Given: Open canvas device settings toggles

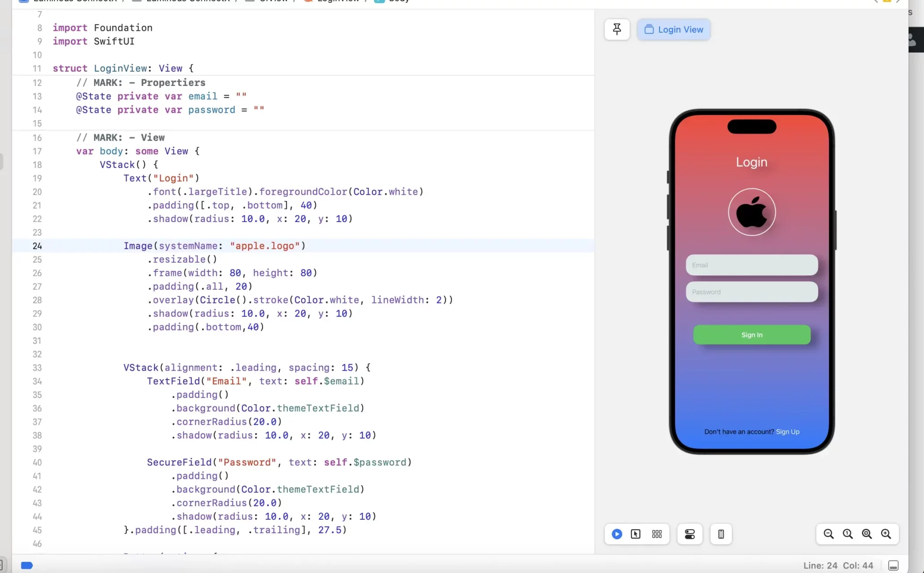Looking at the screenshot, I should (x=690, y=534).
